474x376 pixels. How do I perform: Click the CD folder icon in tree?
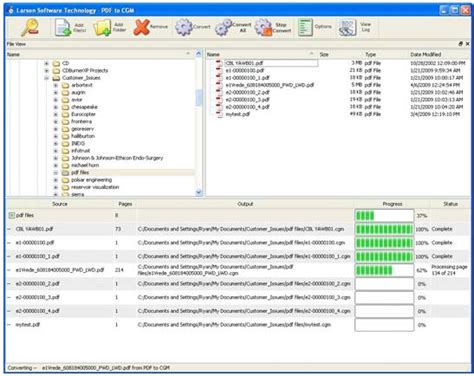[x=56, y=63]
